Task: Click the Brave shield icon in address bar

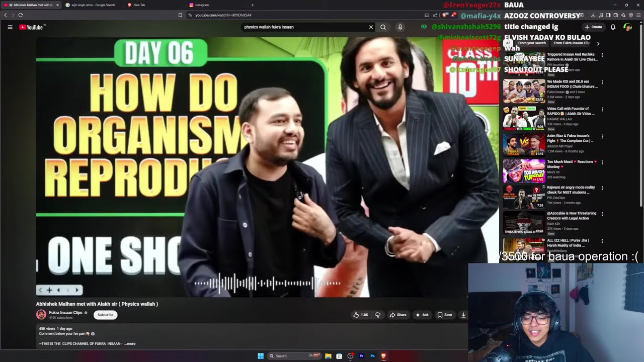Action: [x=445, y=15]
